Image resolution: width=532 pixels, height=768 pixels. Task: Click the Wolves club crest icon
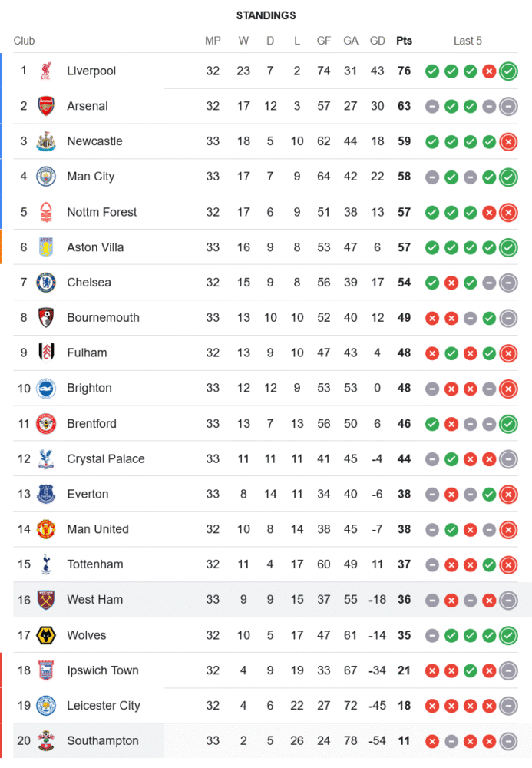pyautogui.click(x=46, y=635)
